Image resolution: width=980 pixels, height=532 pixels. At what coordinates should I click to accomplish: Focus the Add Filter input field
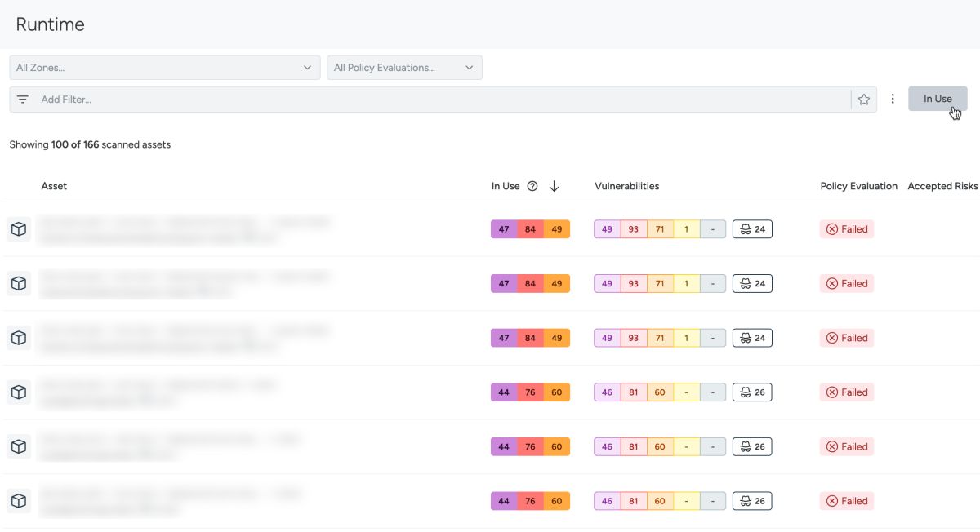[x=441, y=100]
